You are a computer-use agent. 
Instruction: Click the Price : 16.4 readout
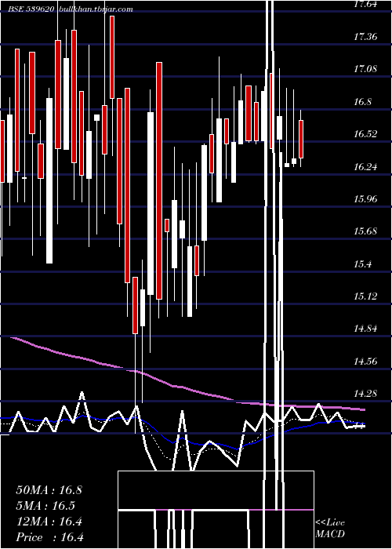49,537
